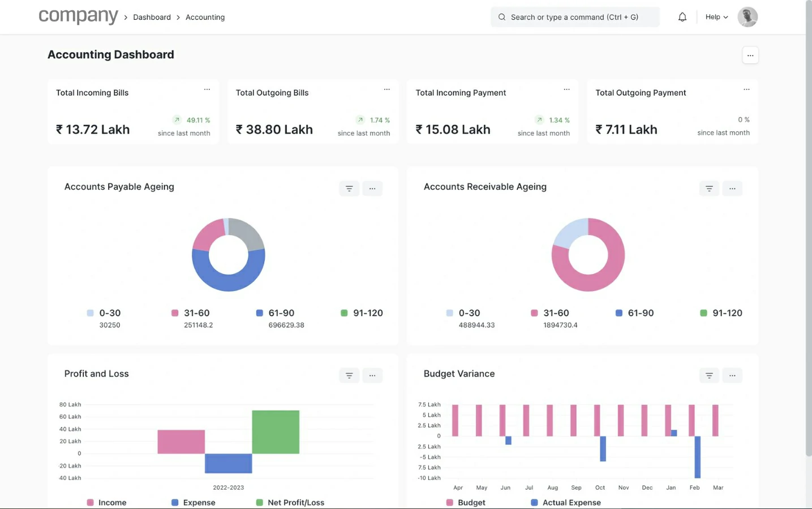The height and width of the screenshot is (509, 812).
Task: Open filter for Accounts Receivable Ageing
Action: 708,189
